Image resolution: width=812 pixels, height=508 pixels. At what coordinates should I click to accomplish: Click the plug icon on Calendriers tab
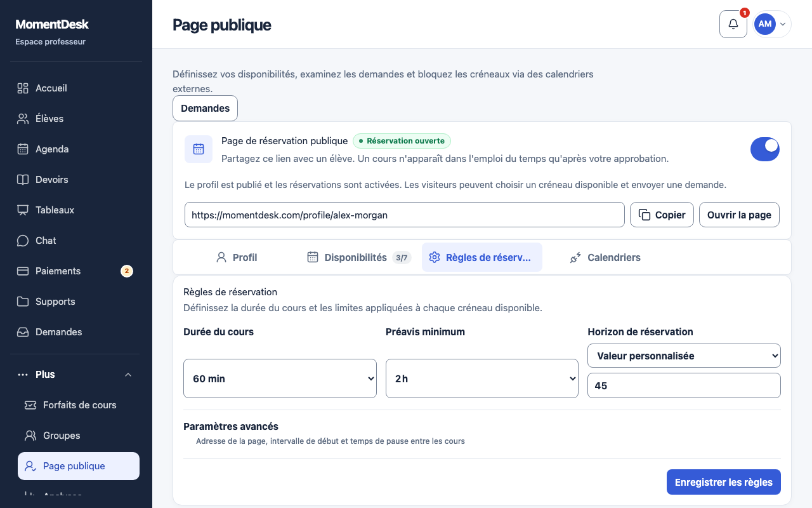(575, 257)
